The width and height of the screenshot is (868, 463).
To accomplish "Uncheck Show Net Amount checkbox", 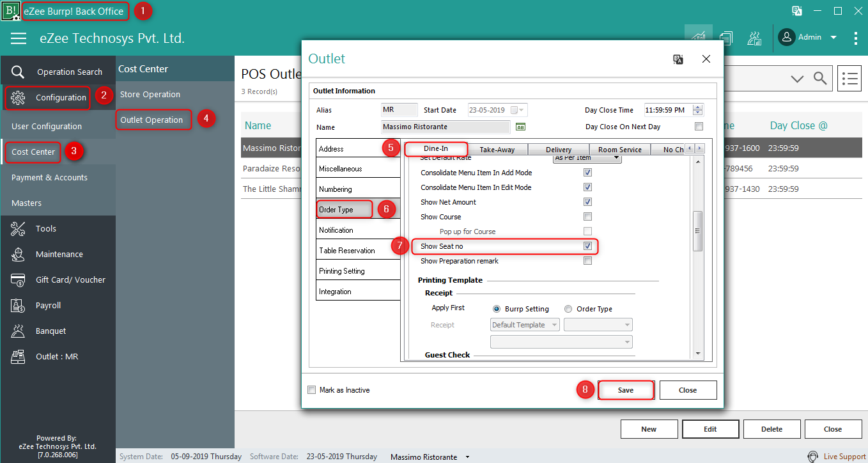I will click(x=587, y=202).
